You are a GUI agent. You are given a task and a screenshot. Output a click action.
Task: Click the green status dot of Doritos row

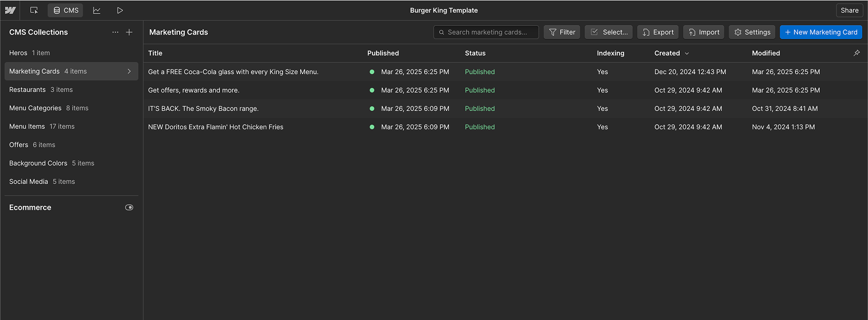click(372, 127)
